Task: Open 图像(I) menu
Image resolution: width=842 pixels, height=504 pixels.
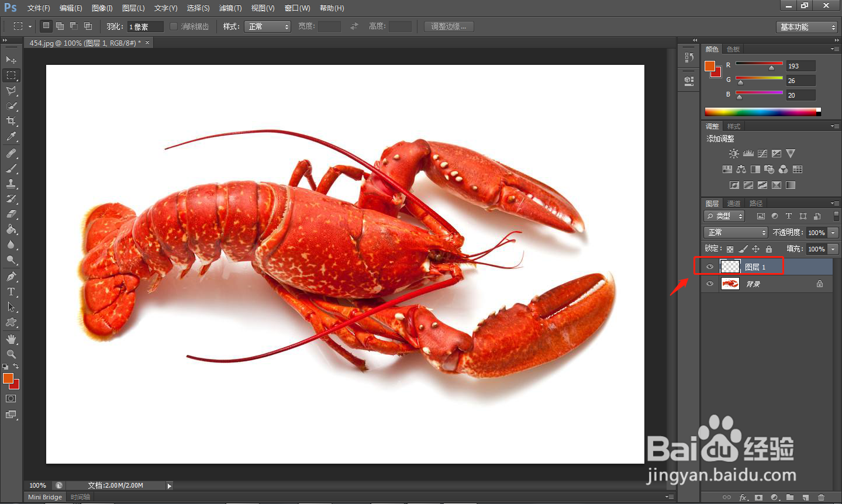Action: pos(102,8)
